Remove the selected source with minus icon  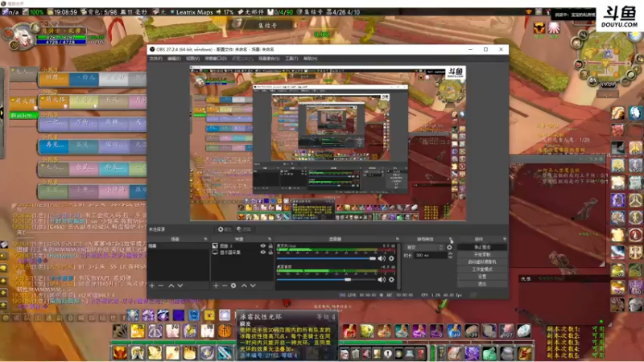tap(225, 286)
